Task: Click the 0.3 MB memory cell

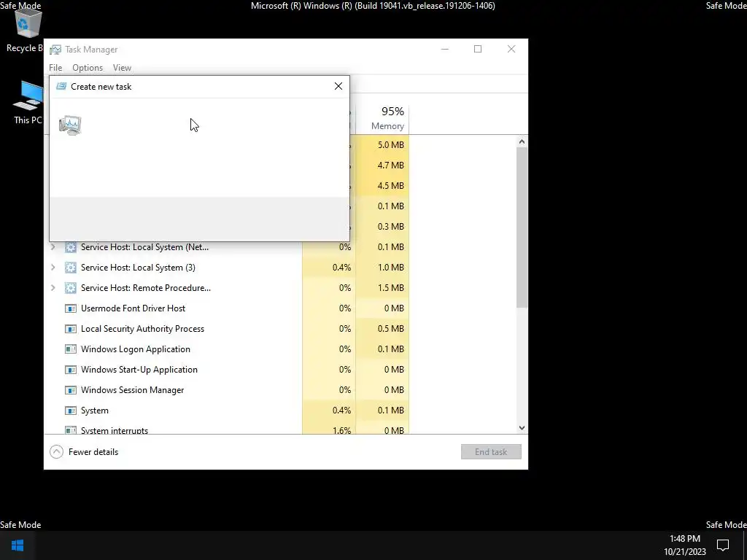Action: (x=382, y=227)
